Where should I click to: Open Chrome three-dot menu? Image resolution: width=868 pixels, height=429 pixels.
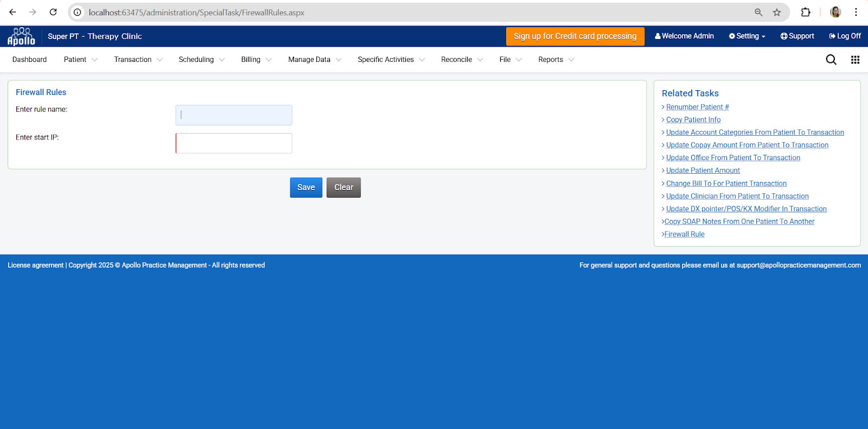click(x=856, y=12)
